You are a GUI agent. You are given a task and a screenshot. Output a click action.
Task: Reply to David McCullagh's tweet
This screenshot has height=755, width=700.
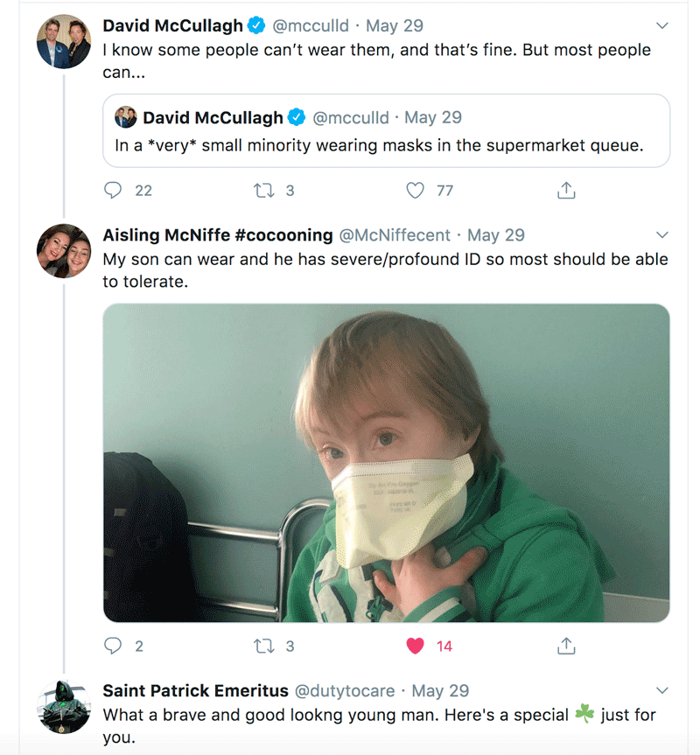click(x=113, y=190)
